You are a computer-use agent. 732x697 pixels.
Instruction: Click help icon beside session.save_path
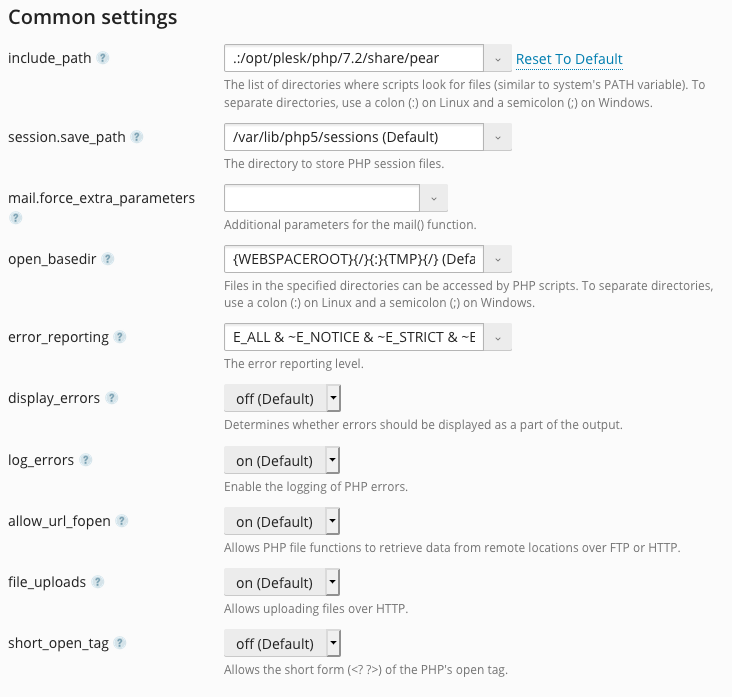(x=136, y=137)
